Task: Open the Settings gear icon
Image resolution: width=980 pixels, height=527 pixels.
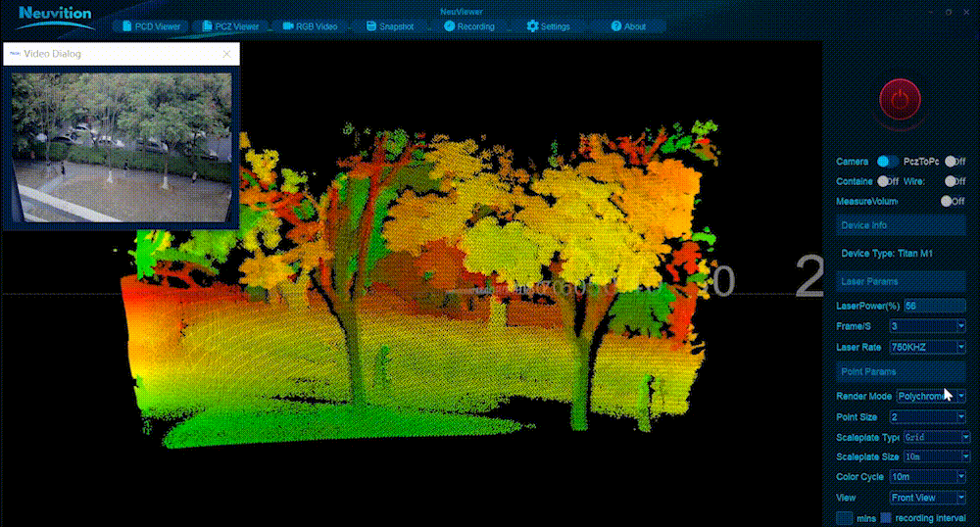Action: click(532, 26)
